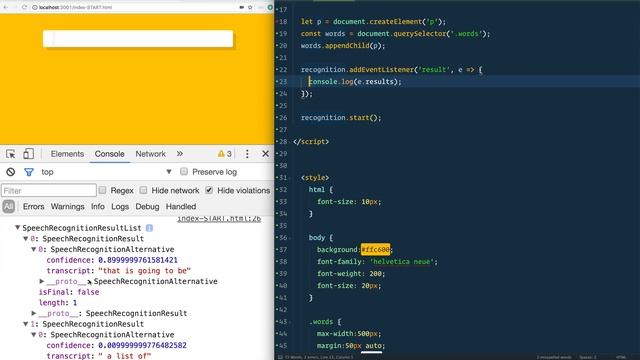Viewport: 640px width, 360px height.
Task: Collapse the 1: SpeechRecognitionResult entry
Action: pyautogui.click(x=26, y=324)
